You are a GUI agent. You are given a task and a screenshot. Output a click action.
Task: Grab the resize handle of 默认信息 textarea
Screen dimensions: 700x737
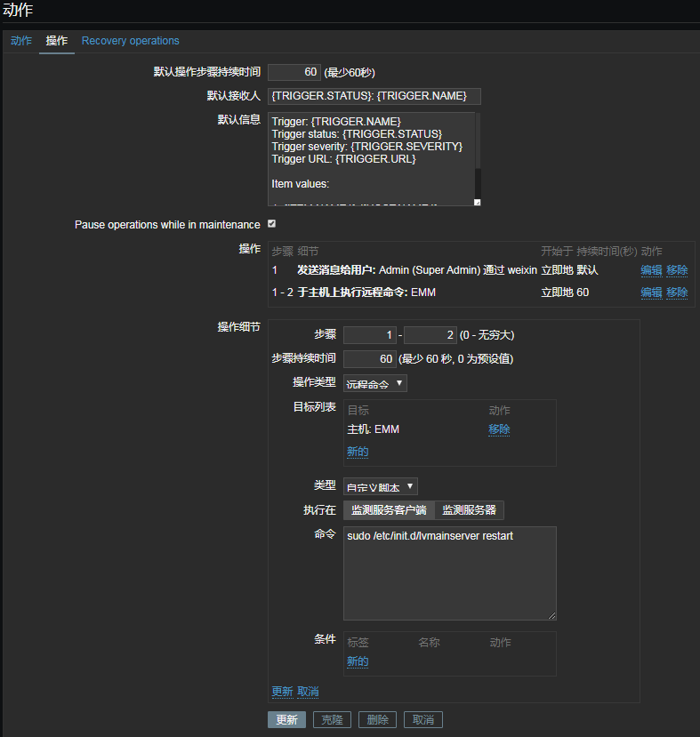coord(477,202)
